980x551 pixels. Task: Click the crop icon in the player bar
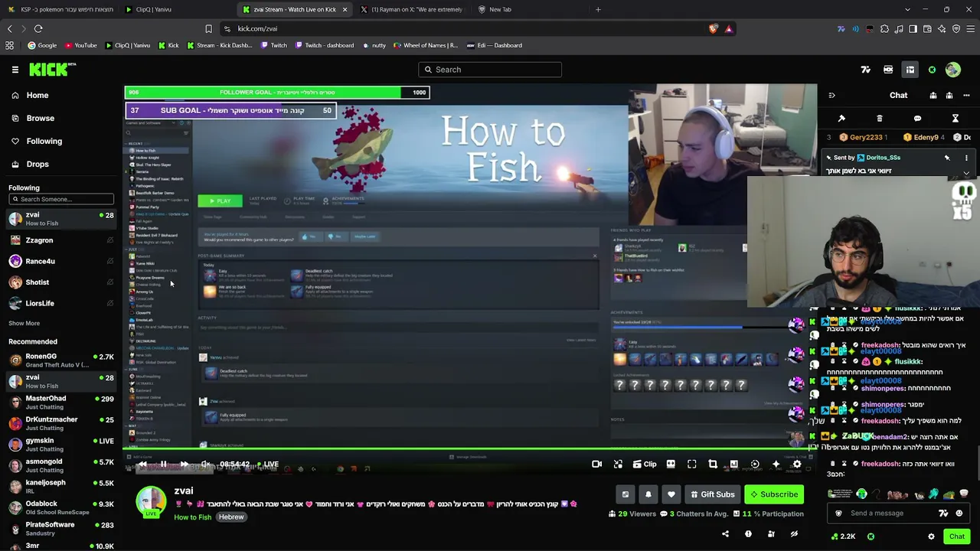[713, 464]
